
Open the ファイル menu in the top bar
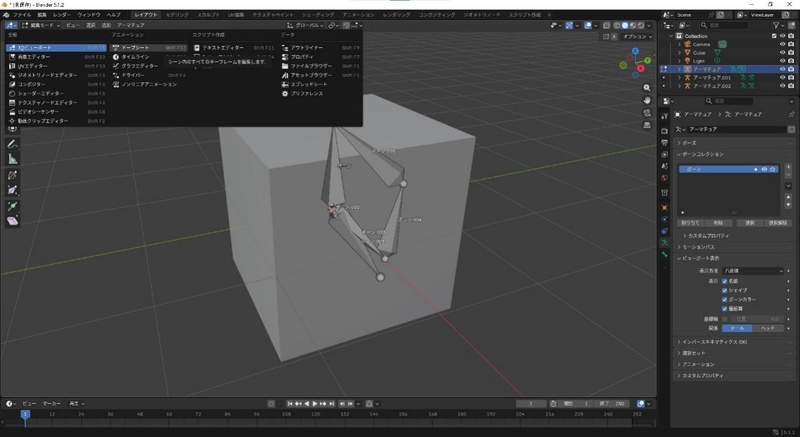point(21,15)
